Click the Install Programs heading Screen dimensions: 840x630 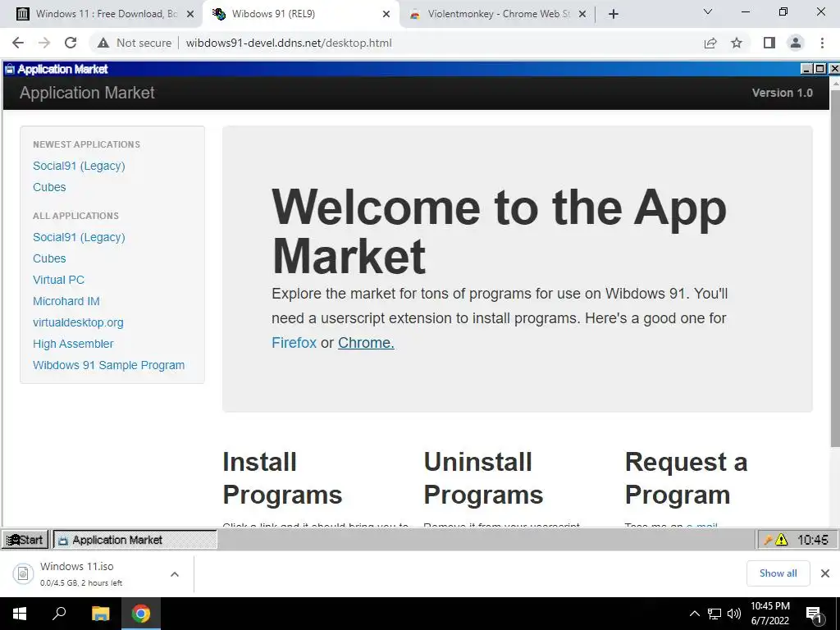[x=282, y=478]
